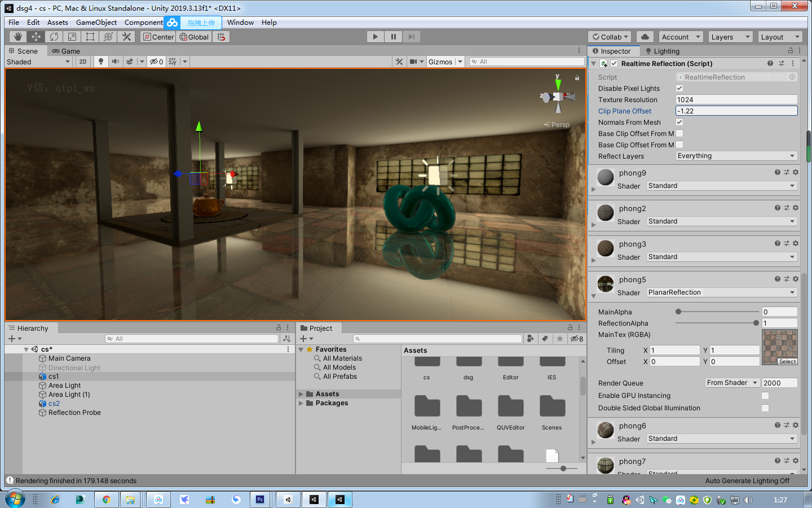Open the Layout dropdown
This screenshot has width=812, height=508.
pyautogui.click(x=779, y=37)
